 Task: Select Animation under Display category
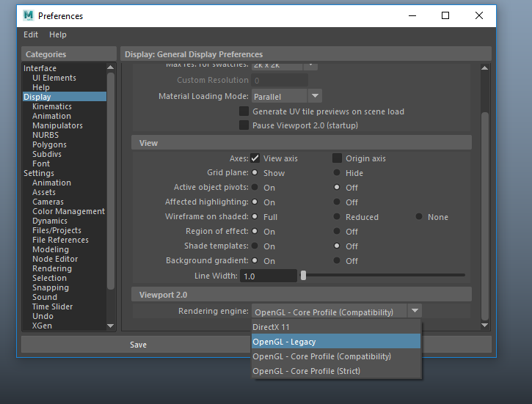[51, 116]
